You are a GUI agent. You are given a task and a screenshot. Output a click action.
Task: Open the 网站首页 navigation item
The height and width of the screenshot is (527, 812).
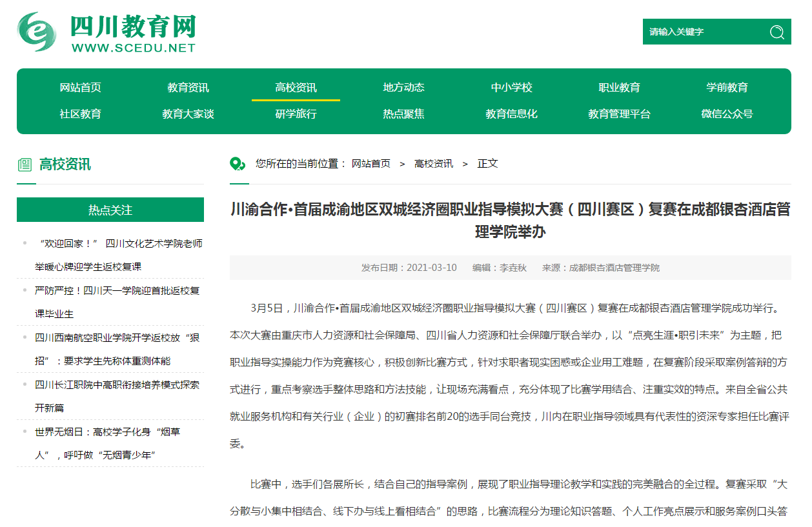pos(81,87)
